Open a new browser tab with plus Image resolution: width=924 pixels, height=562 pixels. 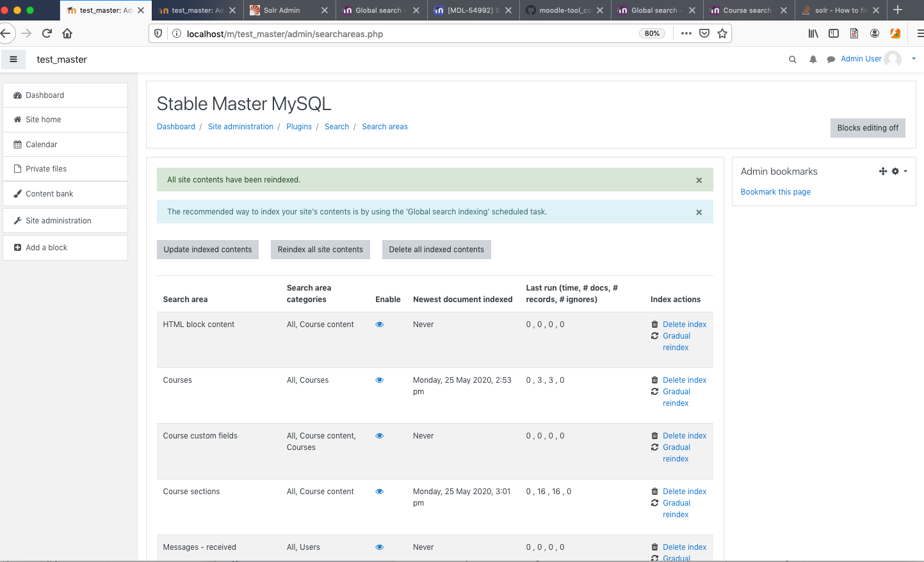pos(898,10)
